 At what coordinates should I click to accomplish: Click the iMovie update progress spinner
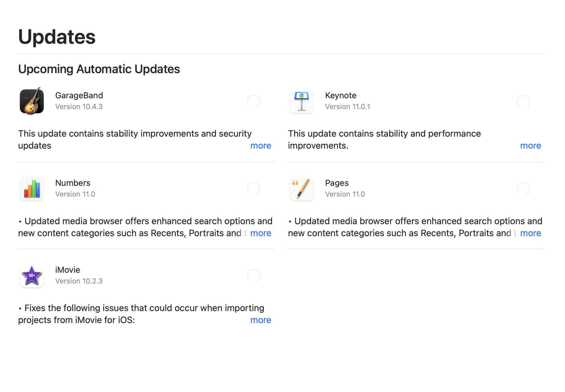[x=254, y=276]
